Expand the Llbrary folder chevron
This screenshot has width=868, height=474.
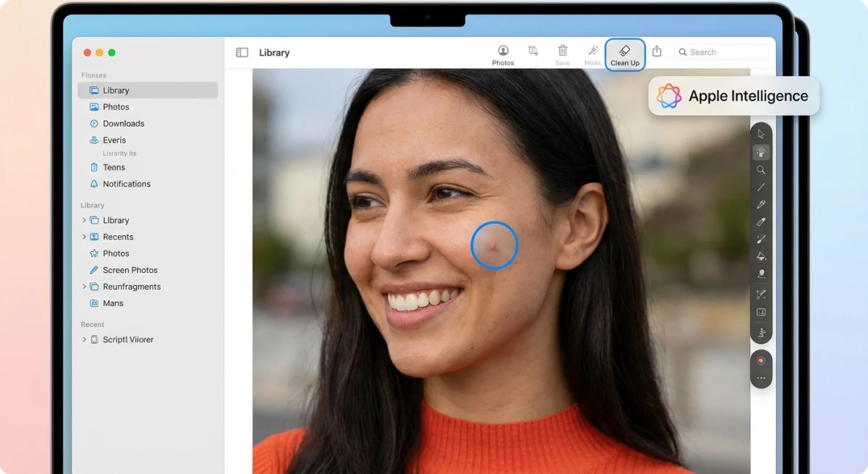84,220
